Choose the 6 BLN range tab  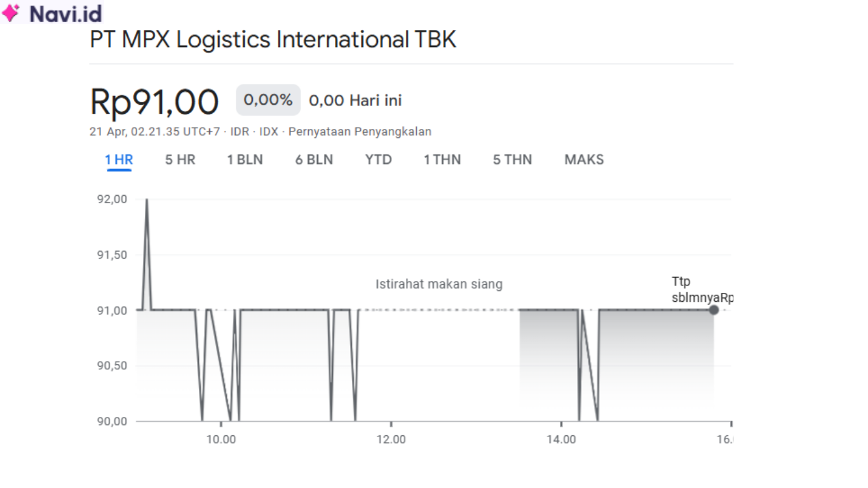314,160
